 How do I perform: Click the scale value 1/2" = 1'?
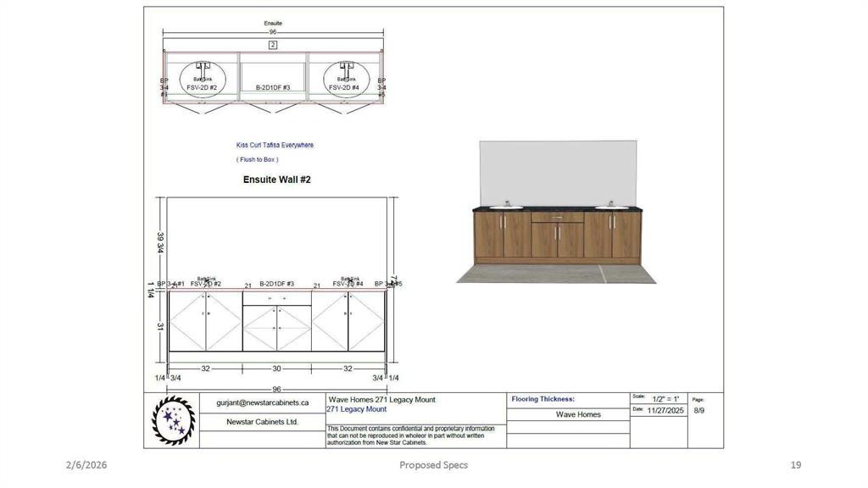pyautogui.click(x=665, y=399)
